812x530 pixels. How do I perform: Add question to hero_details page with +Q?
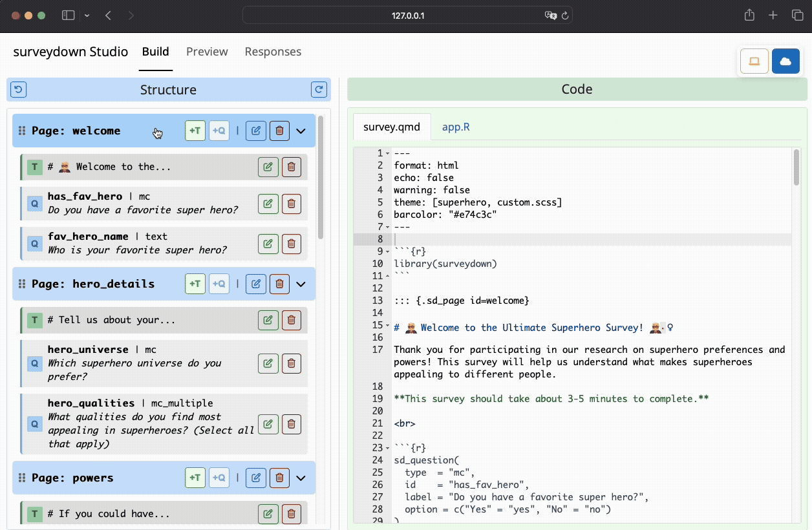(219, 284)
